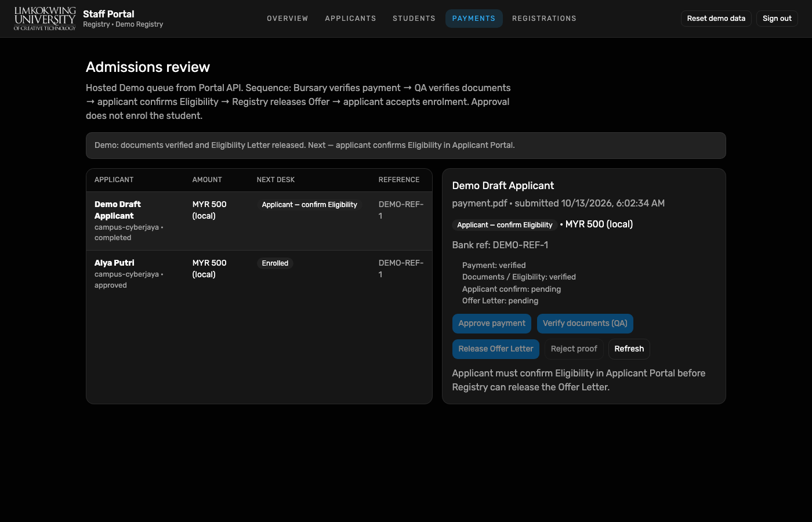Sign out of the Staff Portal
The height and width of the screenshot is (522, 812).
click(777, 19)
